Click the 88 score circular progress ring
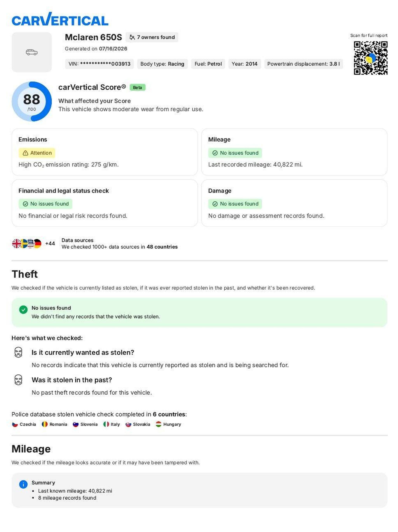398x532 pixels. [31, 102]
